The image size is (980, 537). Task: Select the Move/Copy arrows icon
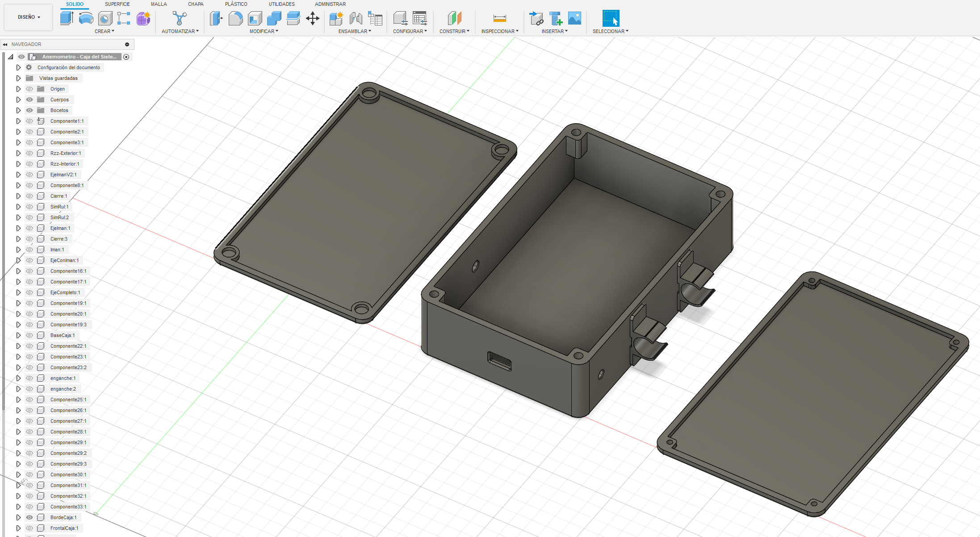click(x=313, y=18)
